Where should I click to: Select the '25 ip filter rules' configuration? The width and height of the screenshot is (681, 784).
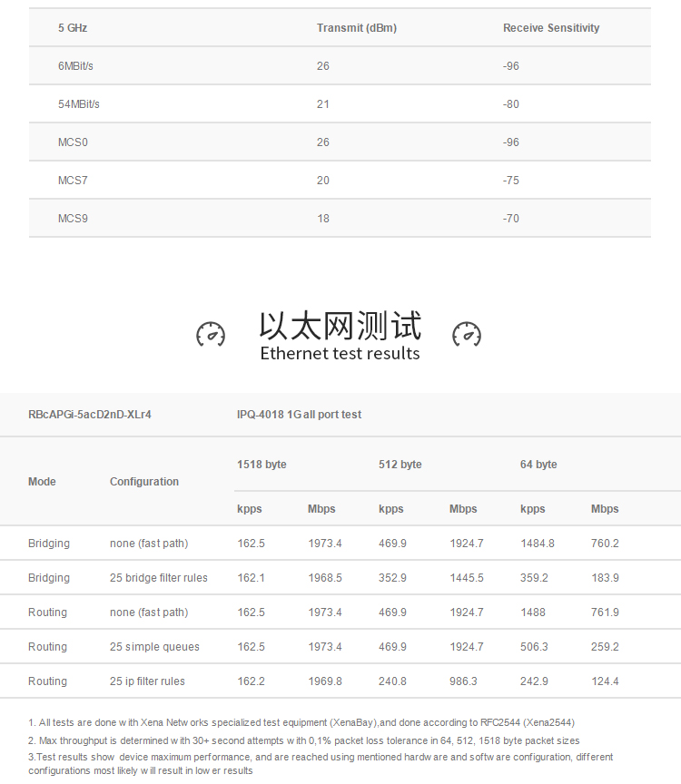147,681
